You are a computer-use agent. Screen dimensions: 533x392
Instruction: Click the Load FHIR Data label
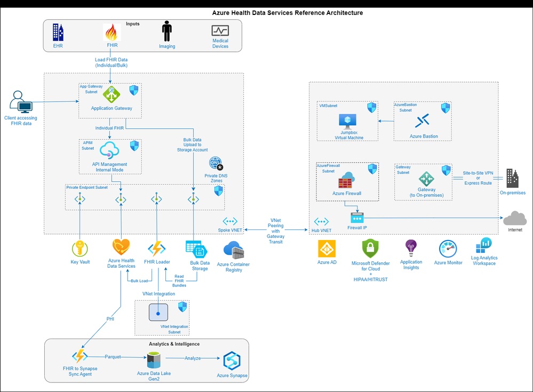click(110, 60)
